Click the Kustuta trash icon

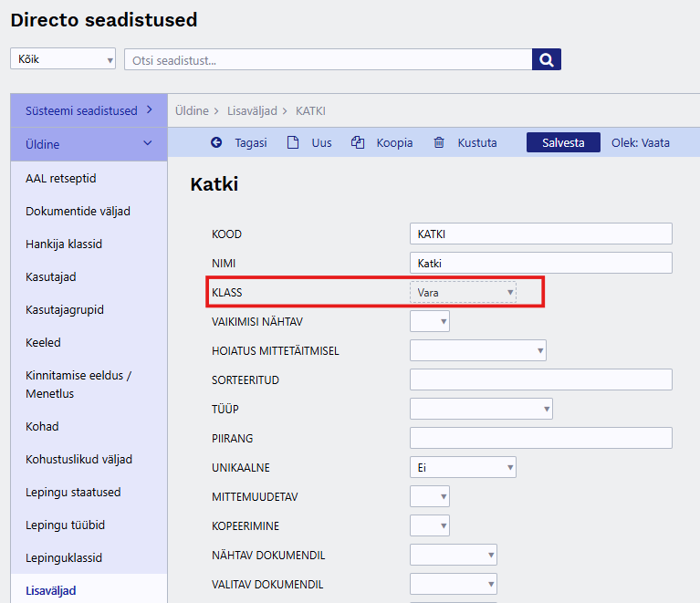(x=439, y=143)
